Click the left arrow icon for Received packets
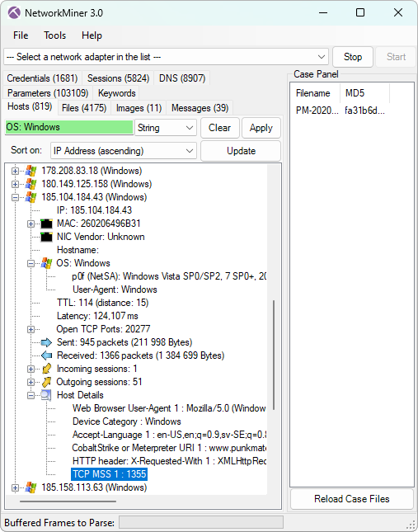 (x=46, y=355)
